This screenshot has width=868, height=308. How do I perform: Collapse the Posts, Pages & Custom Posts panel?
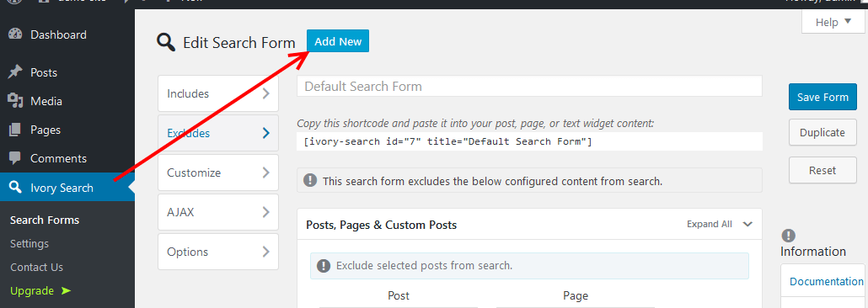pyautogui.click(x=747, y=224)
